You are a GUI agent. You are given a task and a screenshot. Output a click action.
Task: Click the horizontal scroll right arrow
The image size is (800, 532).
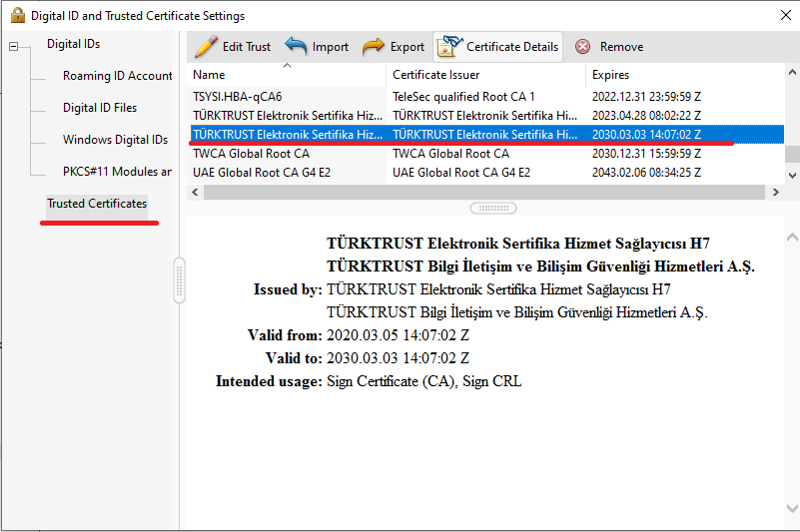775,192
